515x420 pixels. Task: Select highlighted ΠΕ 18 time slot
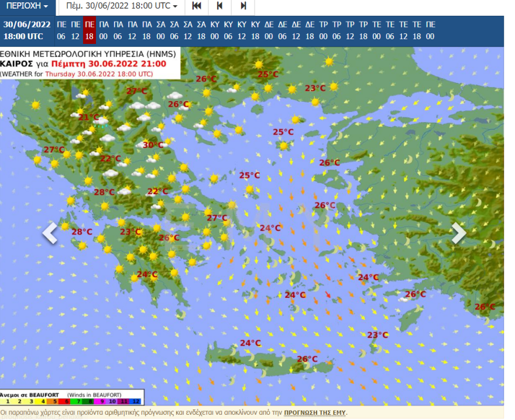[90, 30]
